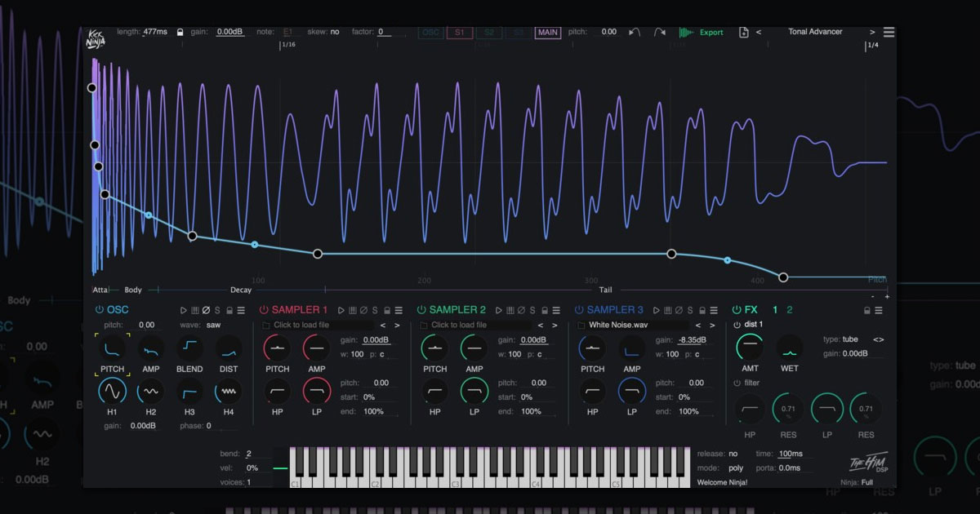
Task: Click the lock icon next to length
Action: click(180, 33)
